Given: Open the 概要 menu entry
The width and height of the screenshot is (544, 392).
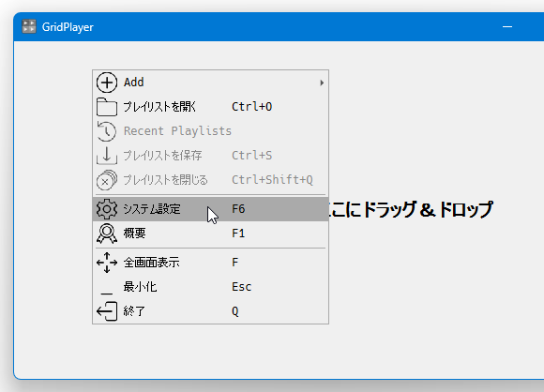Looking at the screenshot, I should (x=211, y=234).
